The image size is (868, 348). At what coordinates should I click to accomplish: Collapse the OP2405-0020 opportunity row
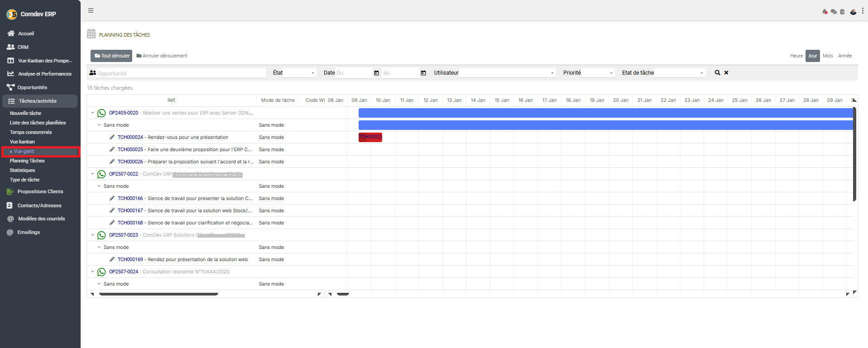tap(92, 113)
